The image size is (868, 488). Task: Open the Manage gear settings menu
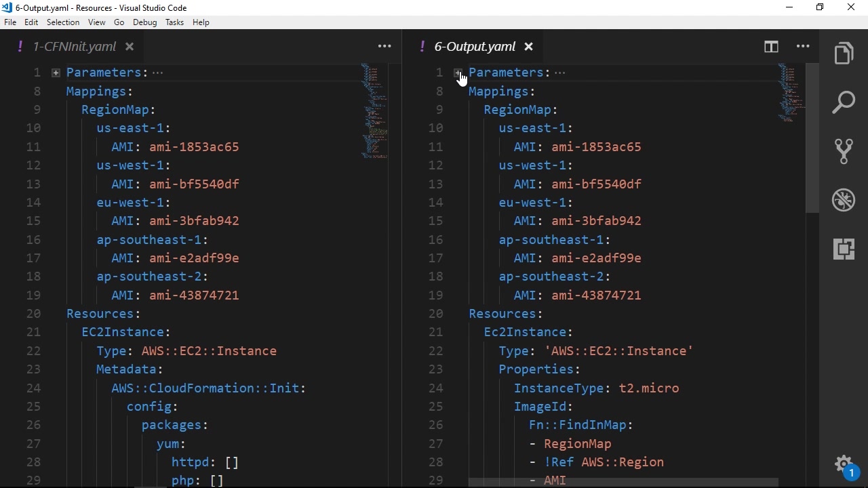(x=844, y=465)
